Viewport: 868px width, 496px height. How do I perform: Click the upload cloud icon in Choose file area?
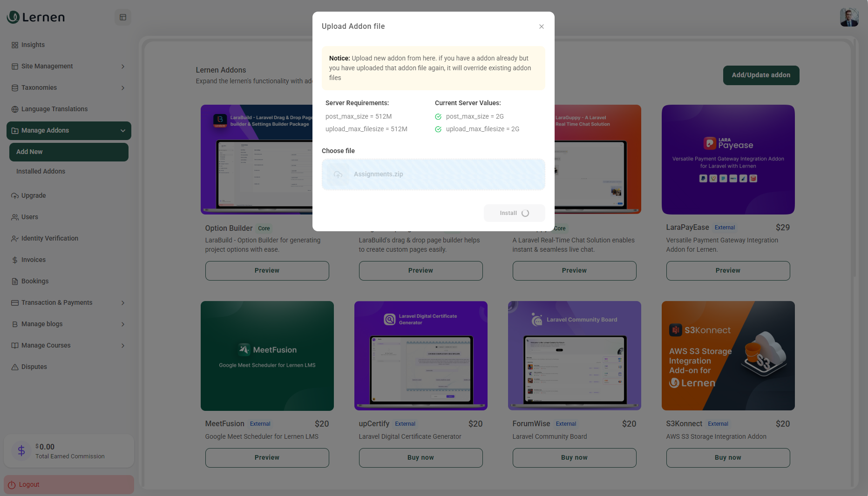coord(338,174)
